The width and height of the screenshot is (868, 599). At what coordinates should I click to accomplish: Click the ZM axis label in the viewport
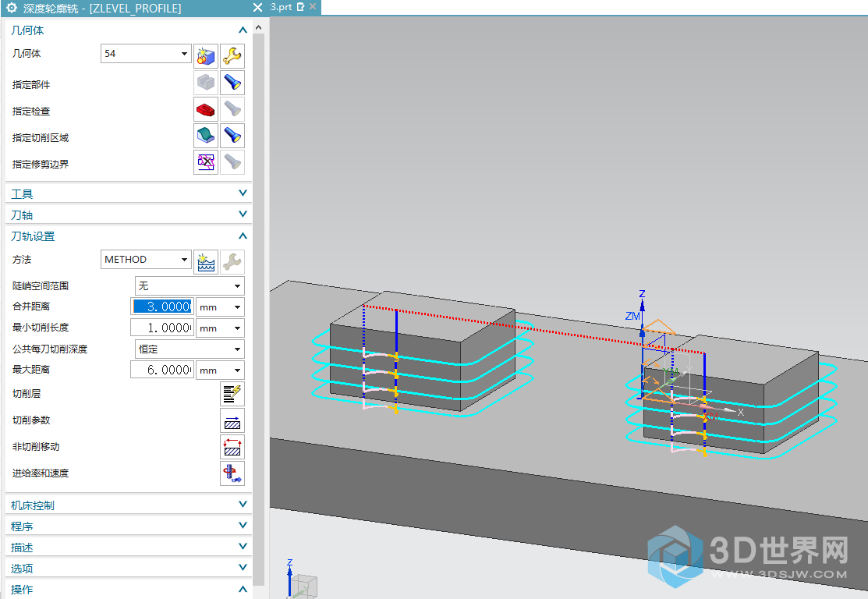tap(632, 316)
